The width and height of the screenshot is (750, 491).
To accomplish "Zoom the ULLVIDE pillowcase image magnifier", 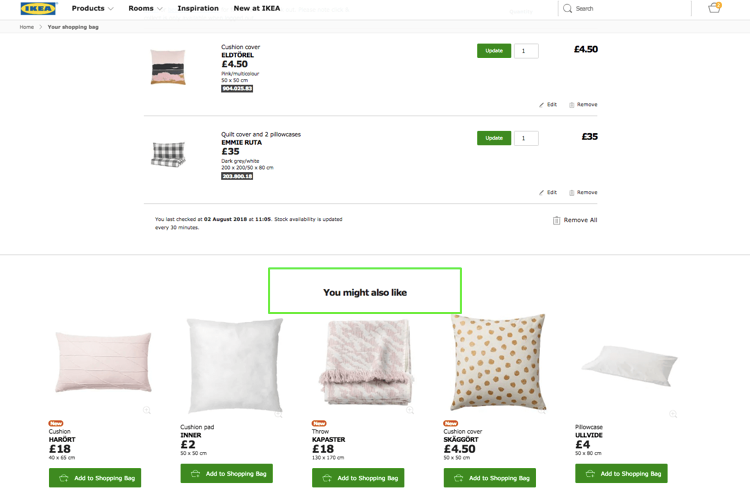I will (673, 414).
